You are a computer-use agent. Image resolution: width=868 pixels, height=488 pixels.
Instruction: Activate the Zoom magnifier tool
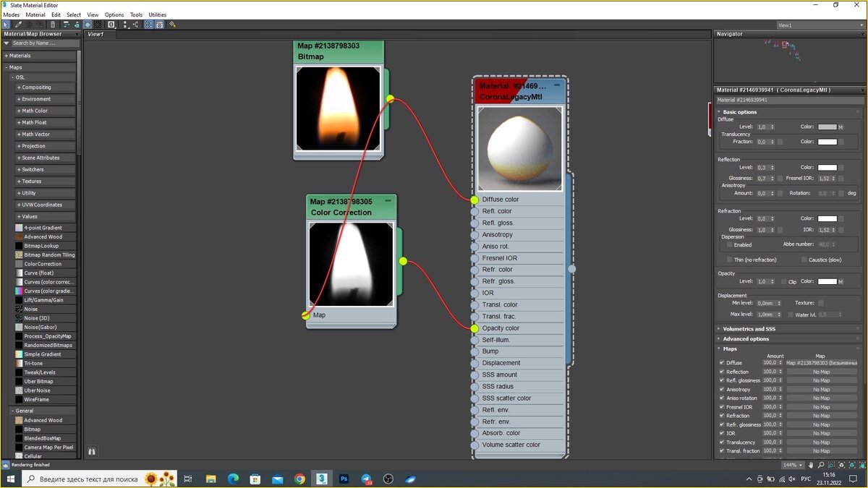point(821,465)
